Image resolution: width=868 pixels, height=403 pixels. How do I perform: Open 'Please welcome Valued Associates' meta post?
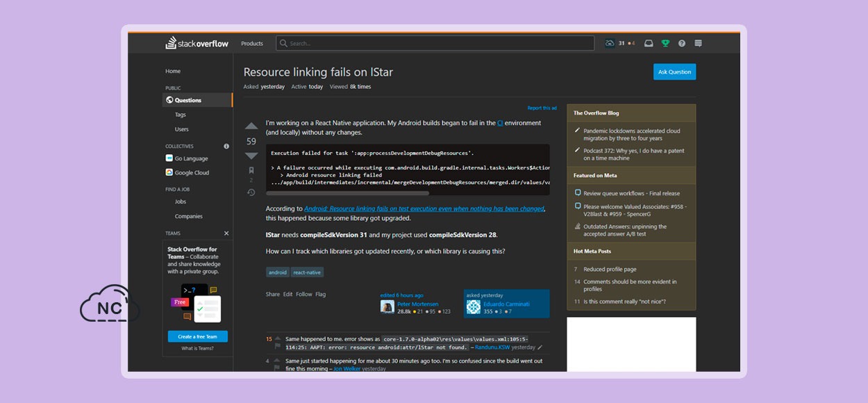(x=635, y=210)
